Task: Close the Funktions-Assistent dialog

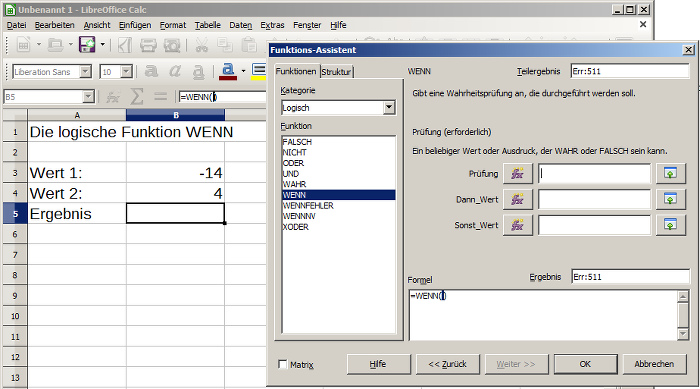Action: point(688,50)
